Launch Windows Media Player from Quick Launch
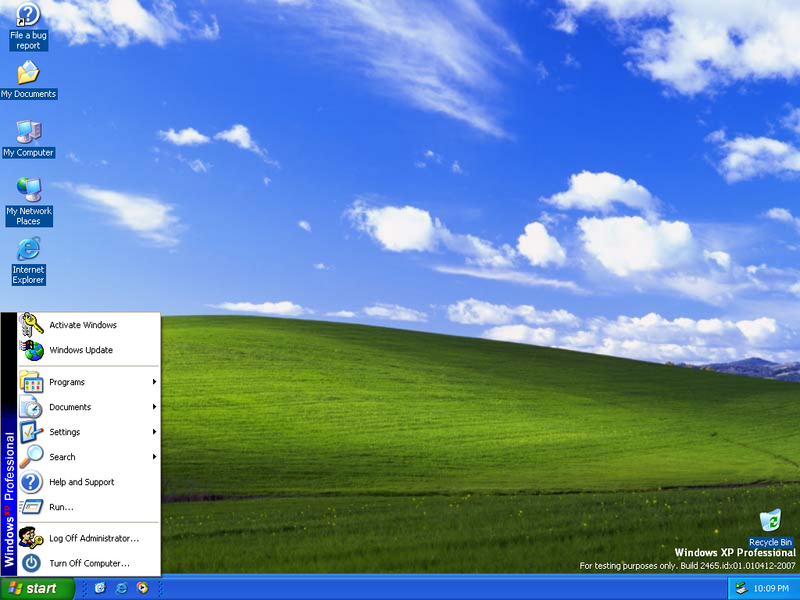800x600 pixels. coord(142,588)
